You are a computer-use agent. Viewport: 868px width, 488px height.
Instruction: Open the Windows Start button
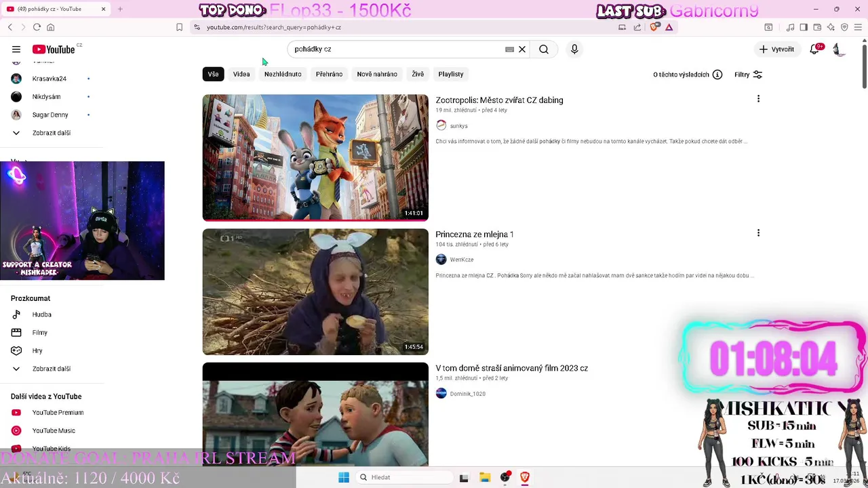click(344, 477)
